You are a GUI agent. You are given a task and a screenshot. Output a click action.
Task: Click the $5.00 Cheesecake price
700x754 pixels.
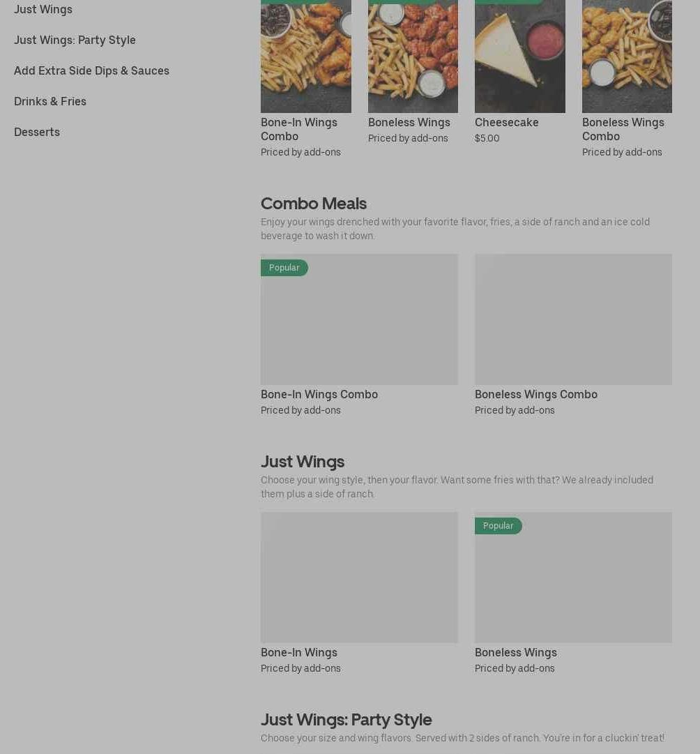pos(487,138)
